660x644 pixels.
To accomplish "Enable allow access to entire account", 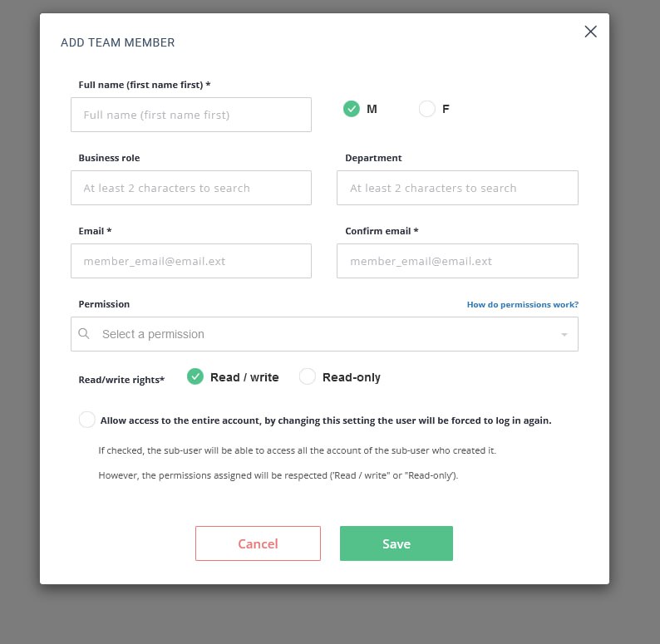I will [x=87, y=420].
